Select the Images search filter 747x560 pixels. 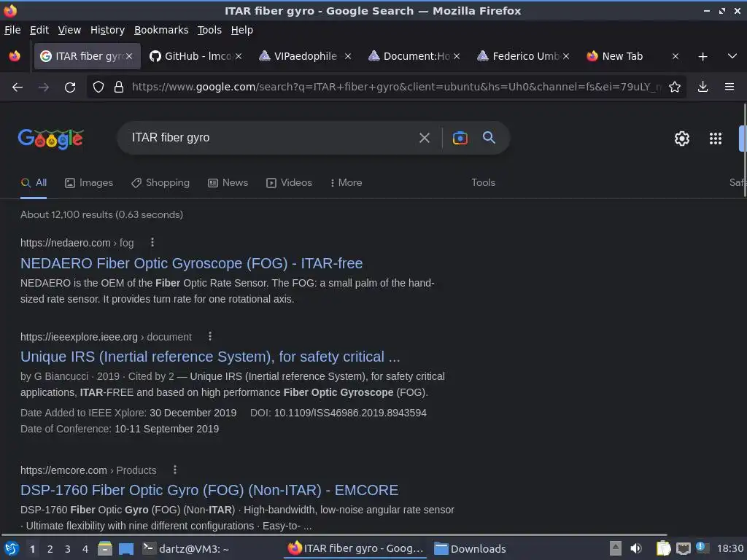[89, 183]
